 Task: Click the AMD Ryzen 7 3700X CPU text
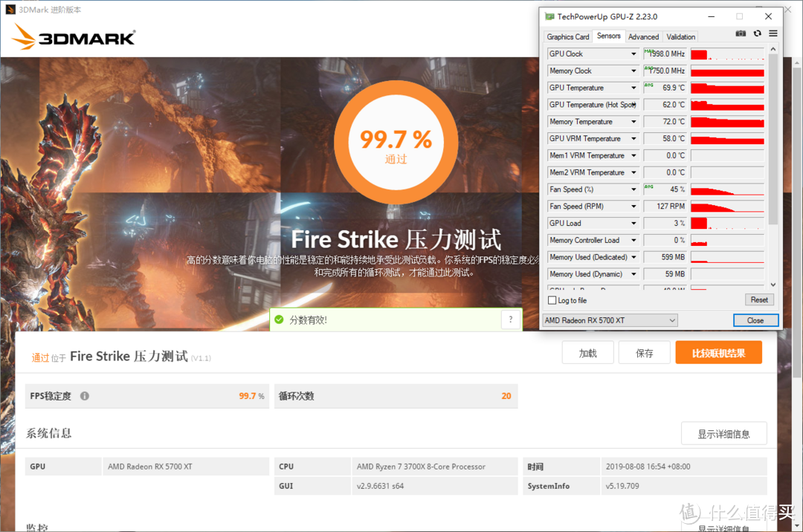click(x=421, y=467)
